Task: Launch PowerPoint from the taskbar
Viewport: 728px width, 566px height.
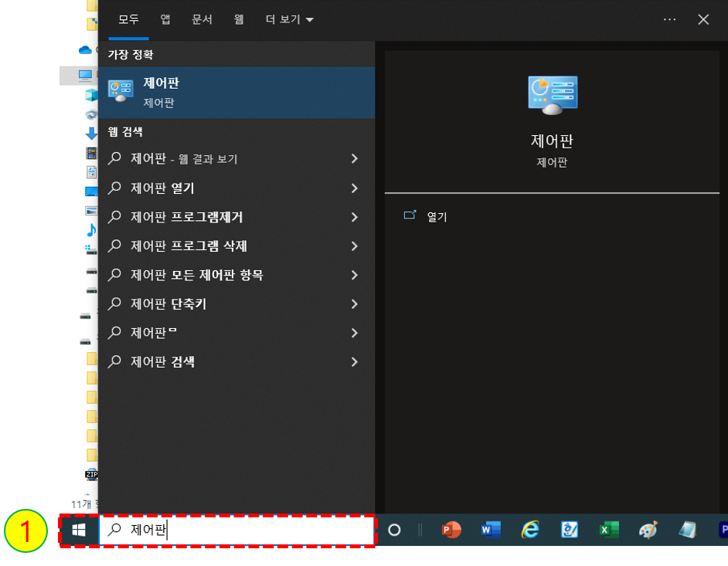Action: click(x=451, y=530)
